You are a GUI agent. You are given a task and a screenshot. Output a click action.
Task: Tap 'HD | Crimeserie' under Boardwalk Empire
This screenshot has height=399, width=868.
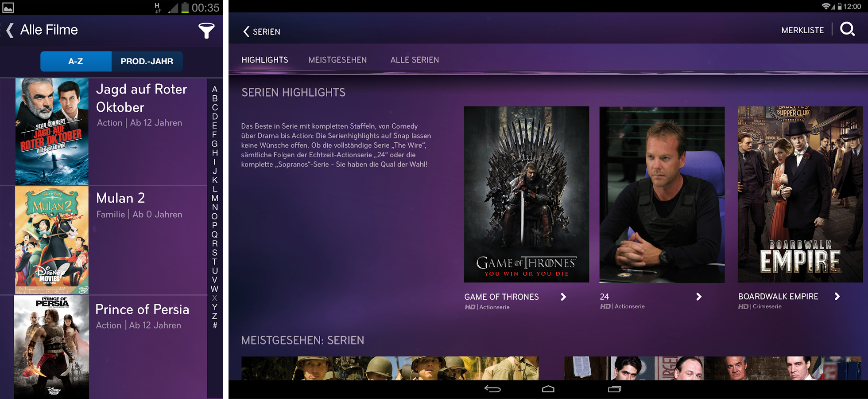point(760,306)
